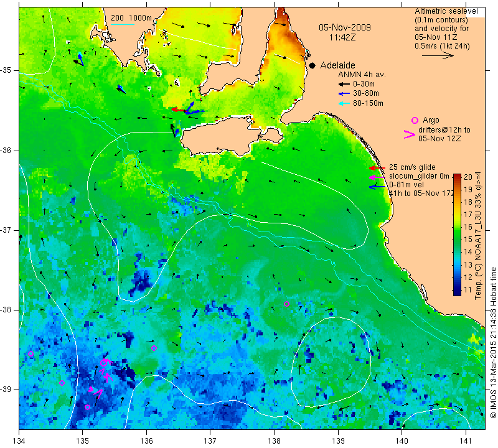This screenshot has width=498, height=448.
Task: Click Argo float marker near 134.2°E, 38.5°S
Action: pyautogui.click(x=31, y=353)
